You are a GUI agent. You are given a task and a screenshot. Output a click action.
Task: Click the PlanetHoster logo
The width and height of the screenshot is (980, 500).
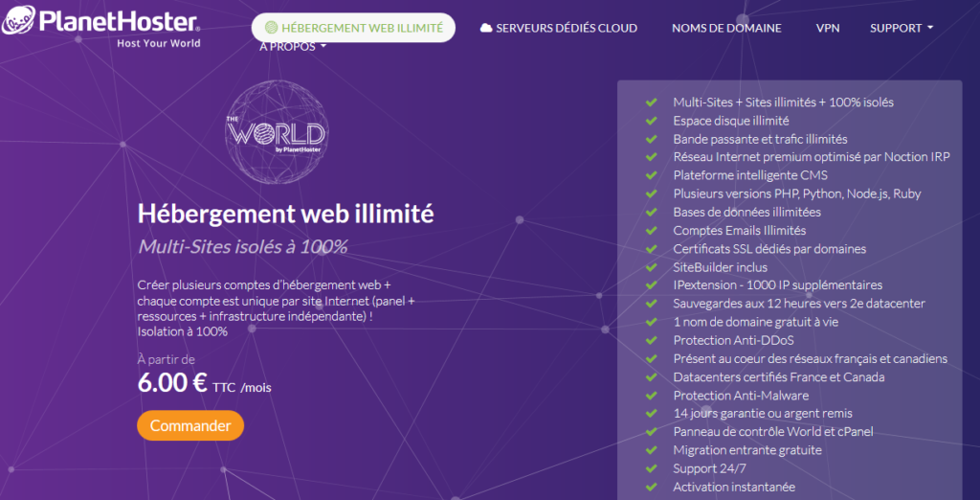[101, 26]
